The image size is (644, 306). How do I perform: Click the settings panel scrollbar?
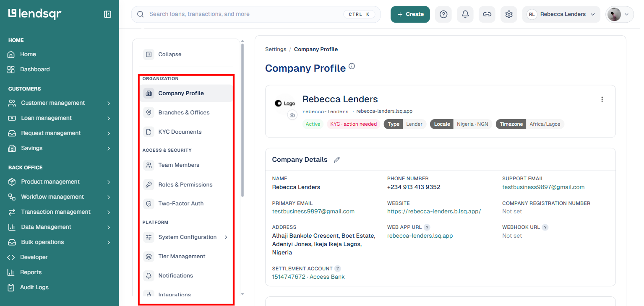[x=242, y=121]
